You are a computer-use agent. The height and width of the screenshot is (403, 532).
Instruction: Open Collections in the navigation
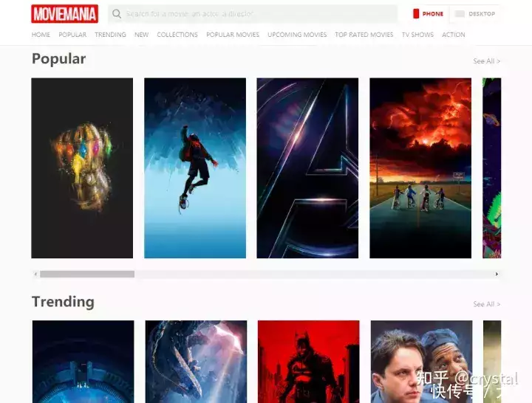pyautogui.click(x=177, y=35)
